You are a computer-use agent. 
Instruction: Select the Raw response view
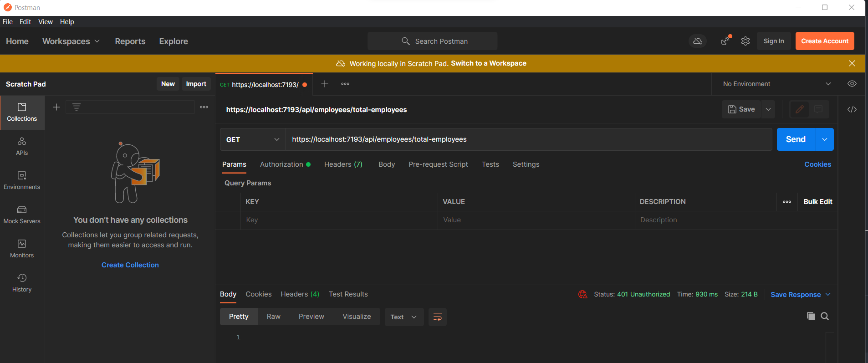pyautogui.click(x=274, y=317)
